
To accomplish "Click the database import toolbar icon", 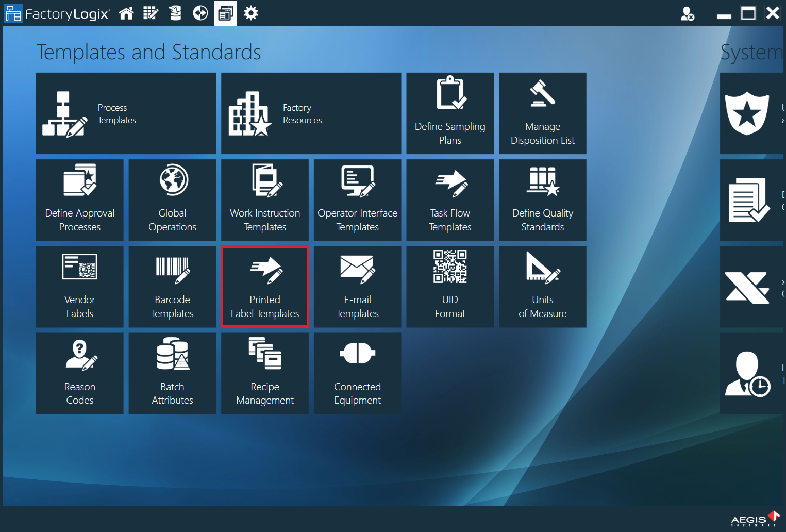I will pyautogui.click(x=175, y=13).
